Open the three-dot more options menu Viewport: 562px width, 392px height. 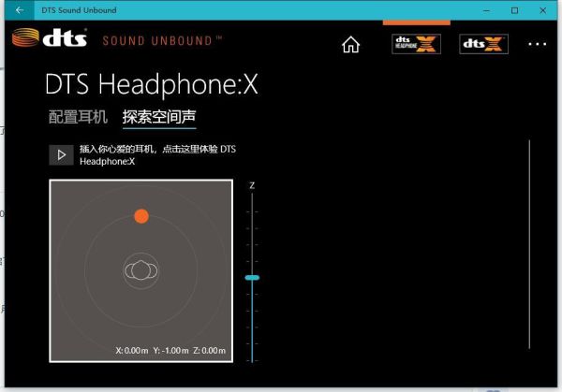[x=537, y=44]
